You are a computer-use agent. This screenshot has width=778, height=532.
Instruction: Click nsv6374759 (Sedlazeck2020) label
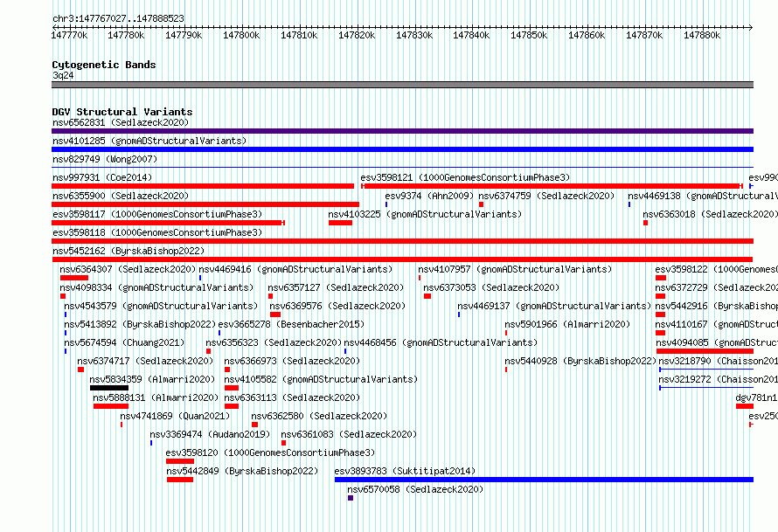pos(546,196)
